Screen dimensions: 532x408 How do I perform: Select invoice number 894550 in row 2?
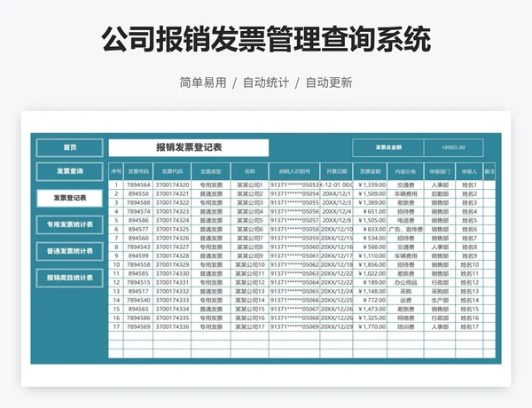point(138,194)
